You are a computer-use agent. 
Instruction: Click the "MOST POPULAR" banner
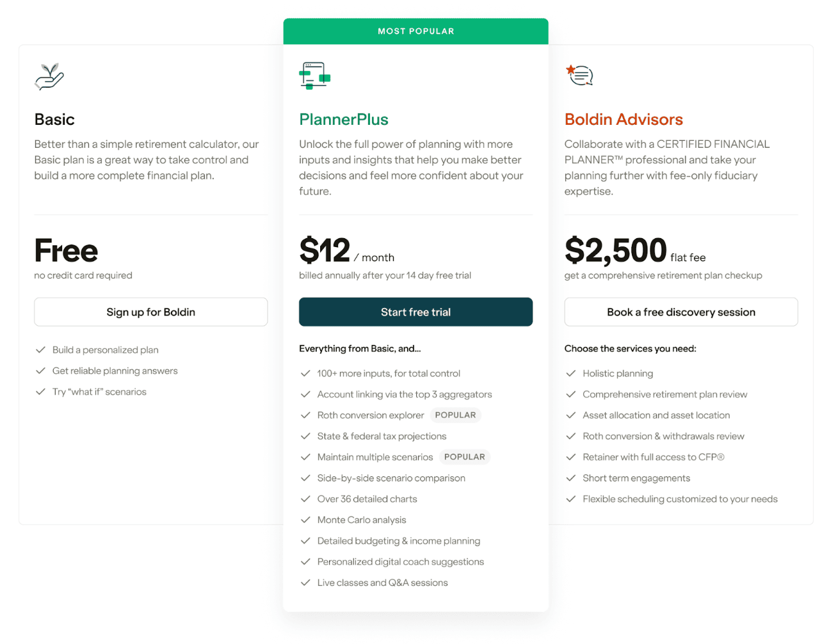415,31
